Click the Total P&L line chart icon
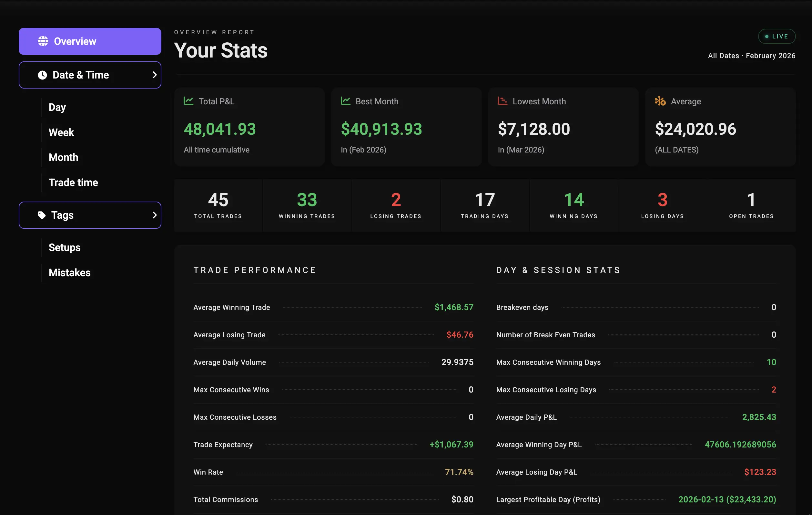 189,101
